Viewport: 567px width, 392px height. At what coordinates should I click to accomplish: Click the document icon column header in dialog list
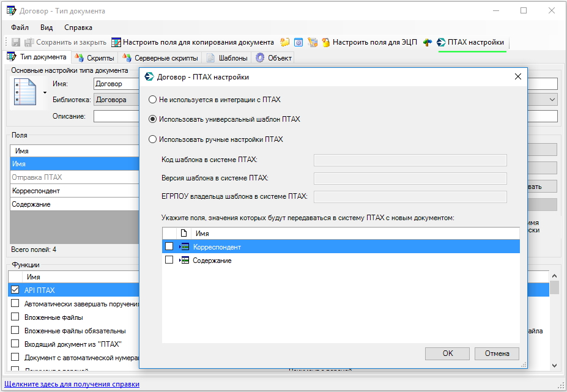pyautogui.click(x=183, y=233)
